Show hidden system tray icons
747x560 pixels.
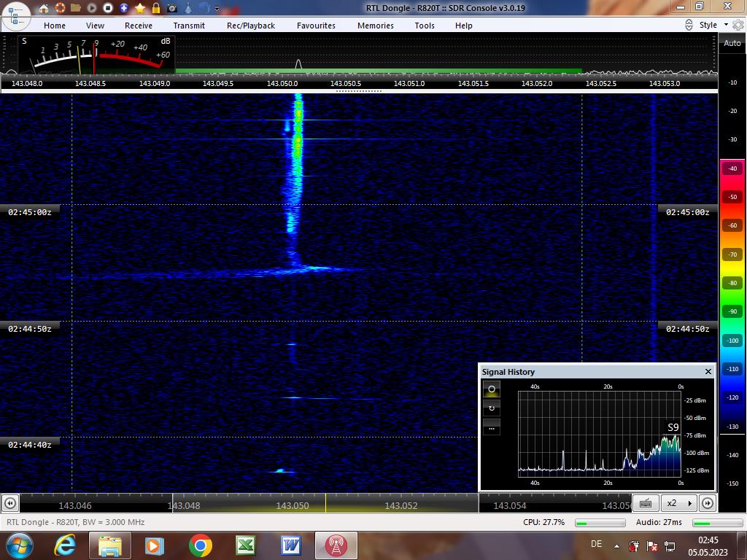coord(616,546)
